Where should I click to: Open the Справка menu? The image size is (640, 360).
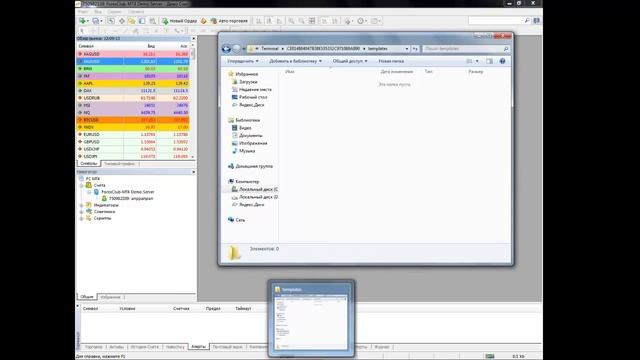pyautogui.click(x=136, y=12)
